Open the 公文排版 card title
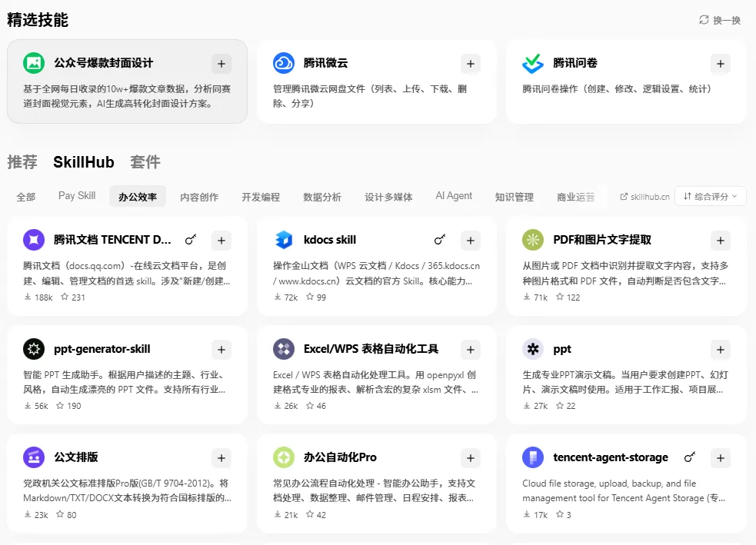The height and width of the screenshot is (545, 756). pos(75,457)
